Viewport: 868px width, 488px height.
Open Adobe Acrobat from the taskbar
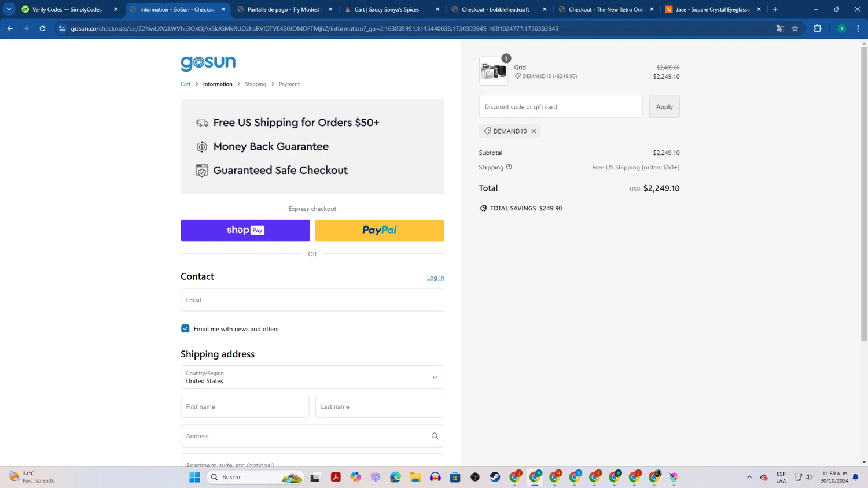(336, 477)
